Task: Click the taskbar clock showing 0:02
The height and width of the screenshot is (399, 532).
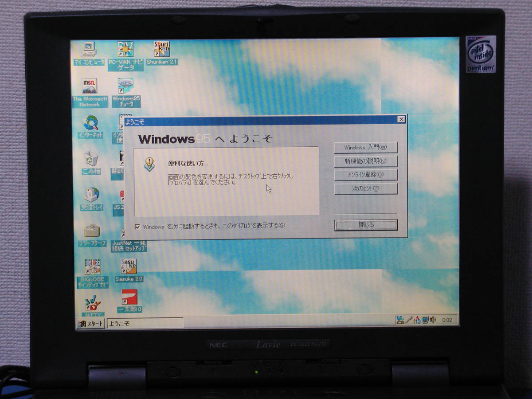Action: [447, 320]
